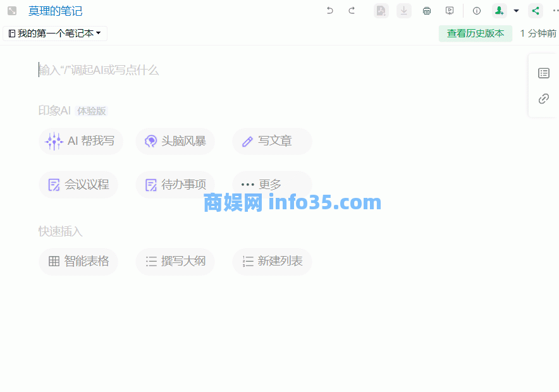Viewport: 559px width, 392px height.
Task: Expand the dropdown arrow beside collaborator icon
Action: [x=516, y=11]
